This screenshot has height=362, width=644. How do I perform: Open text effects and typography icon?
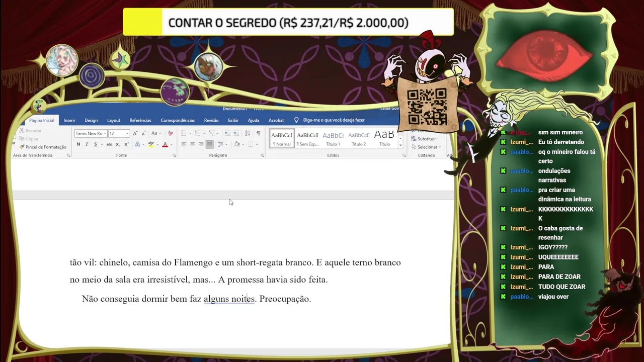coord(137,144)
